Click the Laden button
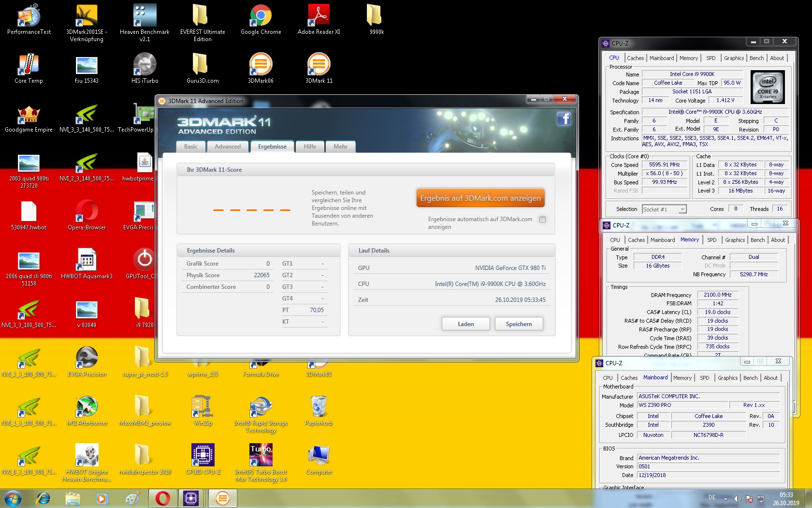812x508 pixels. coord(465,324)
